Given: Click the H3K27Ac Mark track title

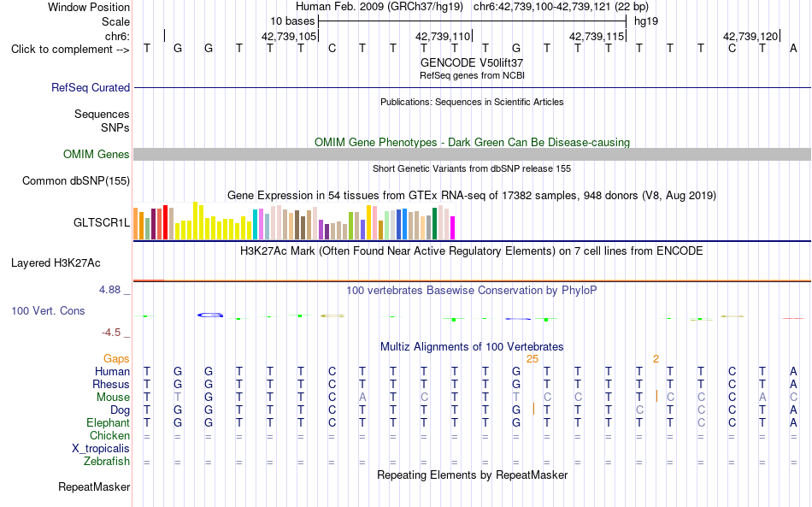Looking at the screenshot, I should tap(472, 251).
